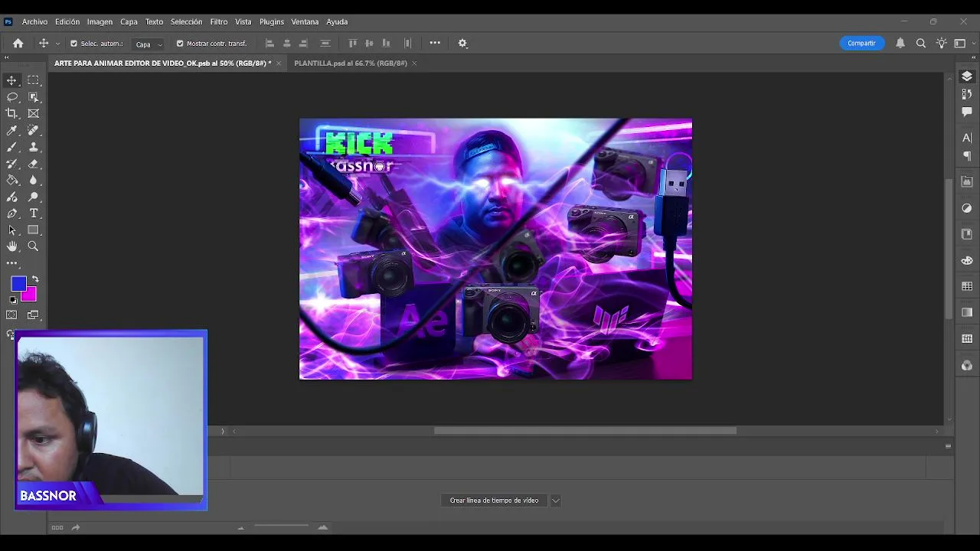Select the Eraser tool
Image resolution: width=980 pixels, height=551 pixels.
click(x=34, y=164)
